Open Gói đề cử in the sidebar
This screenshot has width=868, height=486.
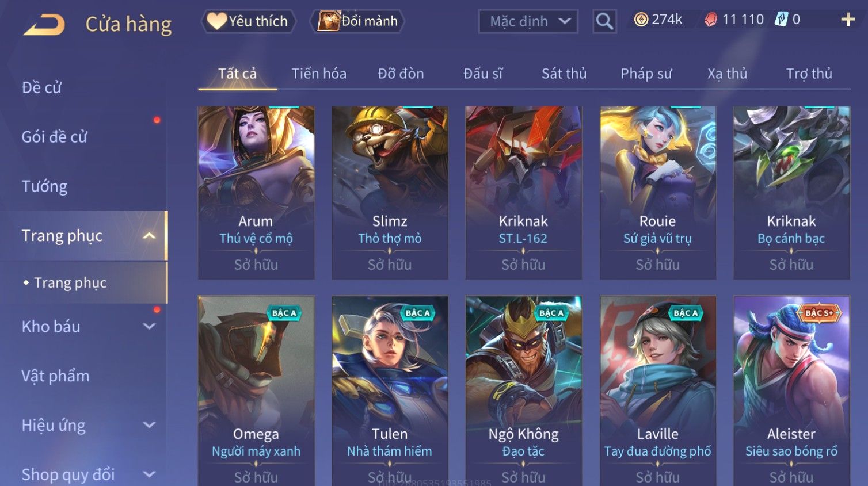click(x=55, y=137)
